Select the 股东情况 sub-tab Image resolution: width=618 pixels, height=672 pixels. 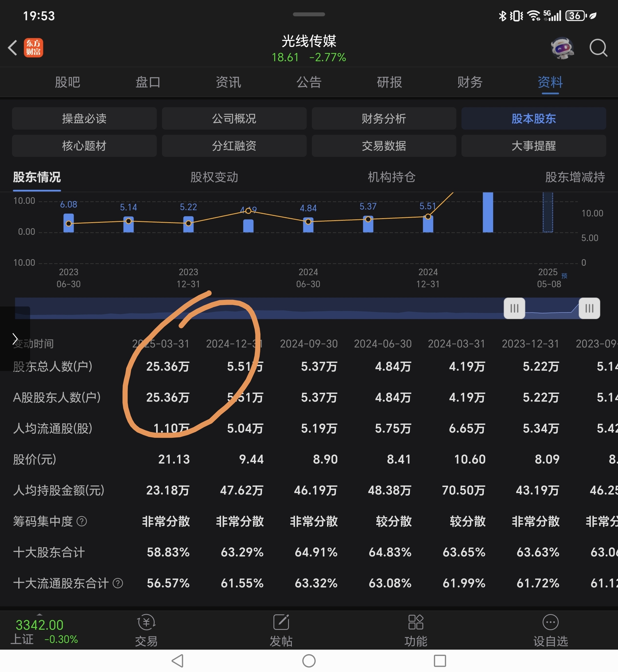pos(37,177)
